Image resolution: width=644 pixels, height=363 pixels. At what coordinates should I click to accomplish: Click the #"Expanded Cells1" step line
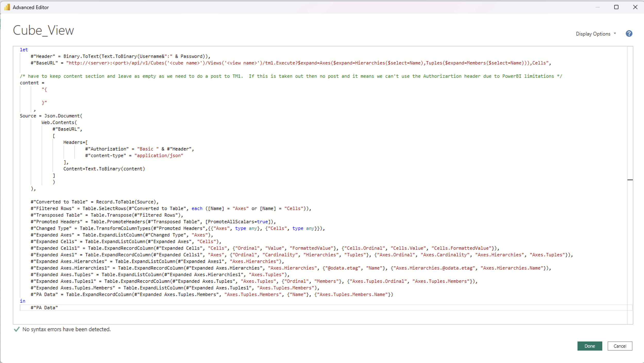265,248
